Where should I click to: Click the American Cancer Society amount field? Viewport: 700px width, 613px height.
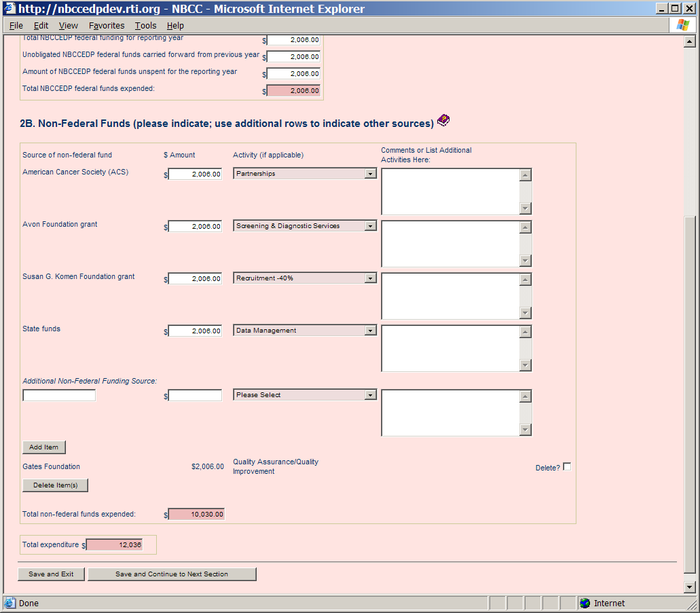195,174
